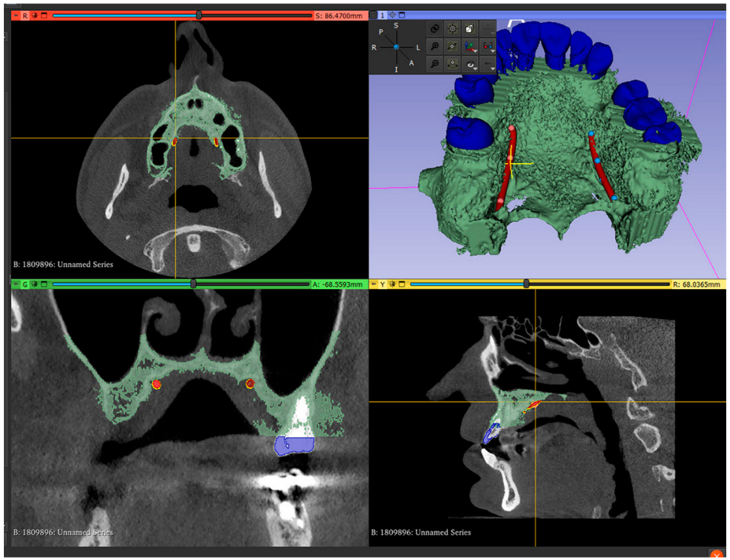Click the pin icon in the red slice bar
This screenshot has height=560, width=730.
click(16, 16)
